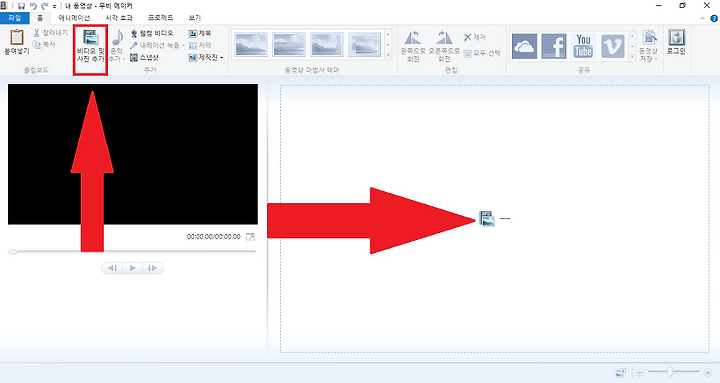This screenshot has width=720, height=383.
Task: Open the 파일 (File) menu tab
Action: [15, 18]
